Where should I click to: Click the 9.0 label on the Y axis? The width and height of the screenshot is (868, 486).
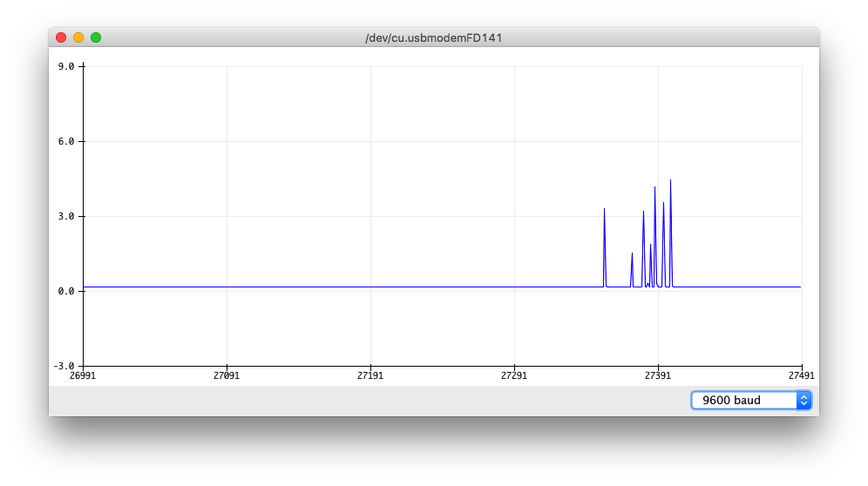click(66, 66)
